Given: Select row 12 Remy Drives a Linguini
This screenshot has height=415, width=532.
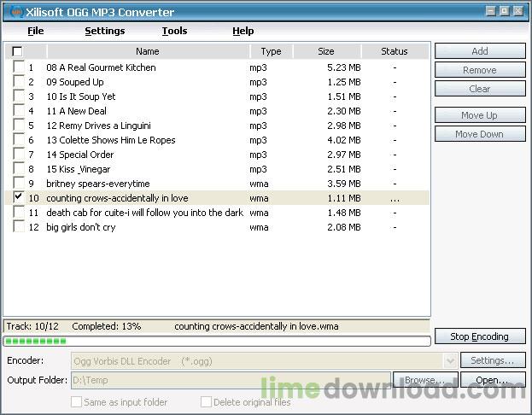Looking at the screenshot, I should tap(217, 126).
